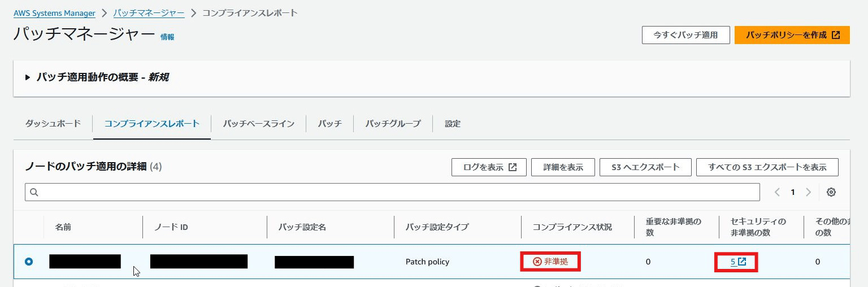Expand the パッチ適用動作の概要 section
868x287 pixels.
pos(97,77)
